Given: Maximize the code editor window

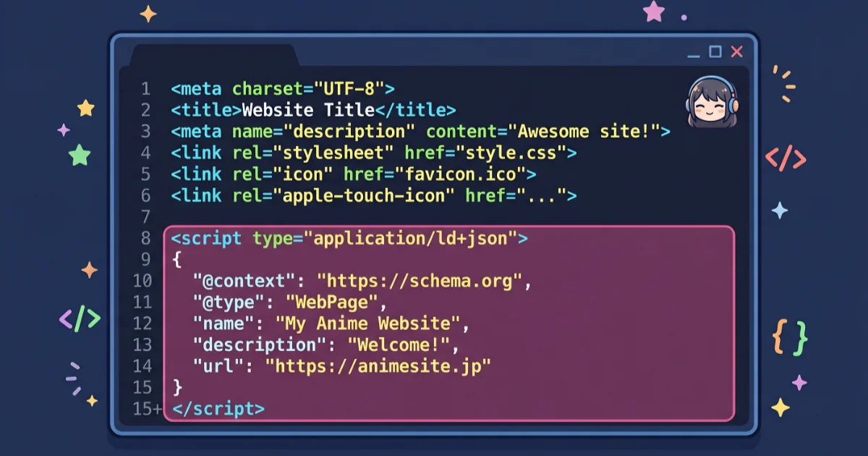Looking at the screenshot, I should [715, 51].
